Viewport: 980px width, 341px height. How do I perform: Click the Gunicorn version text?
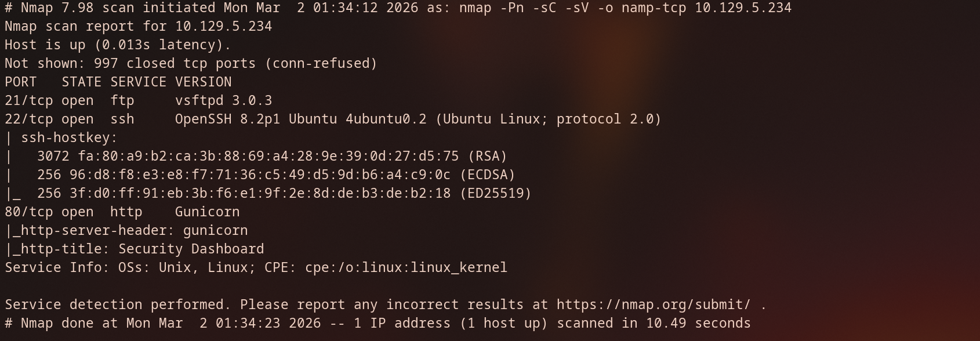(207, 212)
